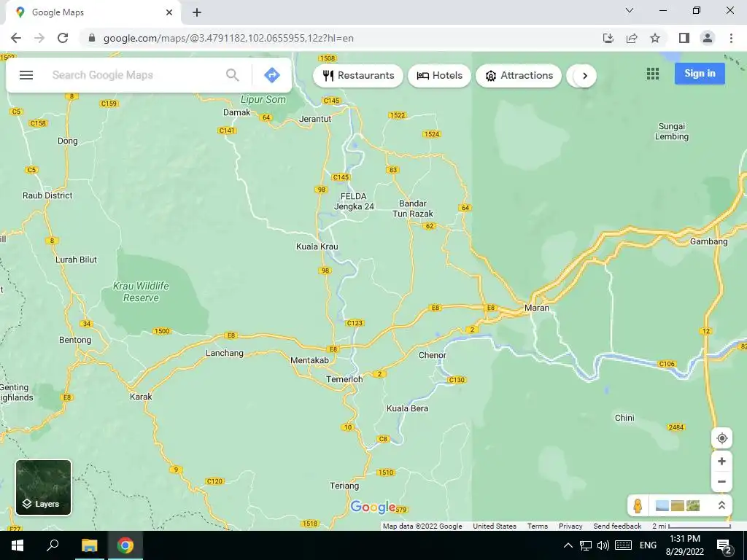Zoom out the map with minus button

click(721, 481)
